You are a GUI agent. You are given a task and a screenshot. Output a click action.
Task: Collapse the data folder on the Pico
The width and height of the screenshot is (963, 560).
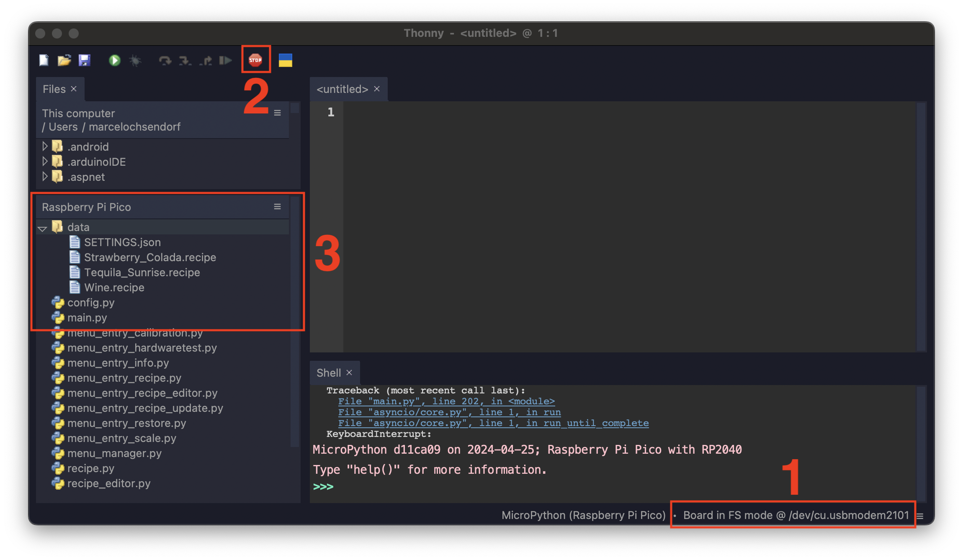point(42,228)
